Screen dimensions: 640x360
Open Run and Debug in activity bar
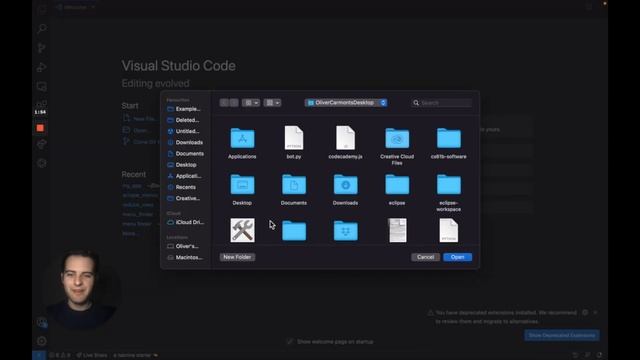[42, 67]
